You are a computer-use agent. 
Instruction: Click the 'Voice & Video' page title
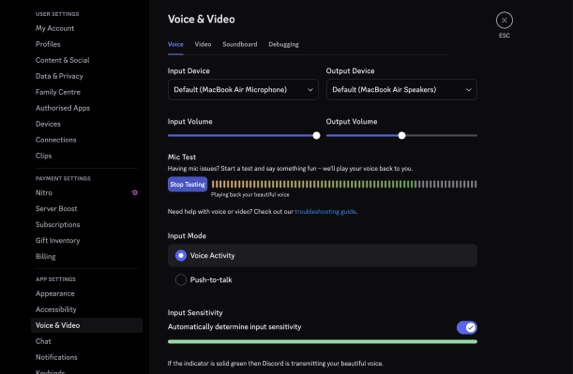(201, 19)
